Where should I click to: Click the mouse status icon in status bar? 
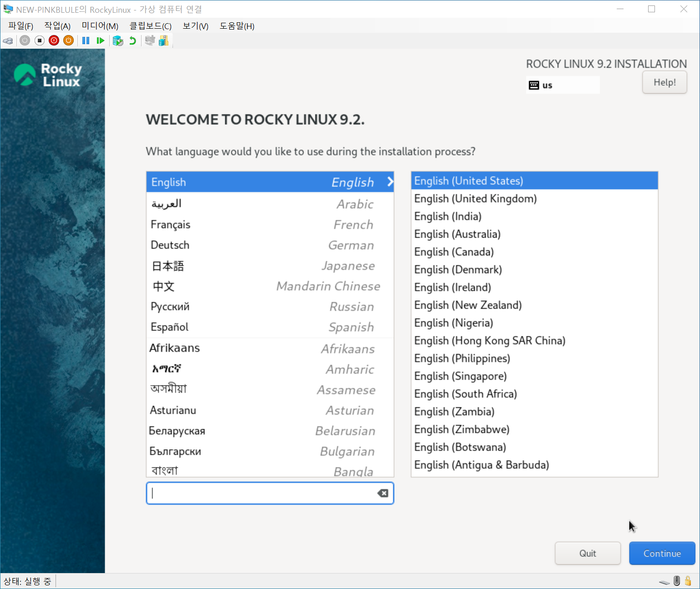[x=677, y=581]
